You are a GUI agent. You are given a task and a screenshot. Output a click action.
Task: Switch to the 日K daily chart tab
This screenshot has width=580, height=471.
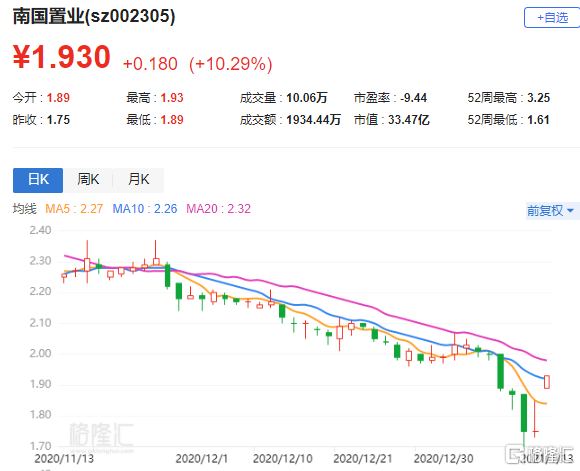coord(38,180)
